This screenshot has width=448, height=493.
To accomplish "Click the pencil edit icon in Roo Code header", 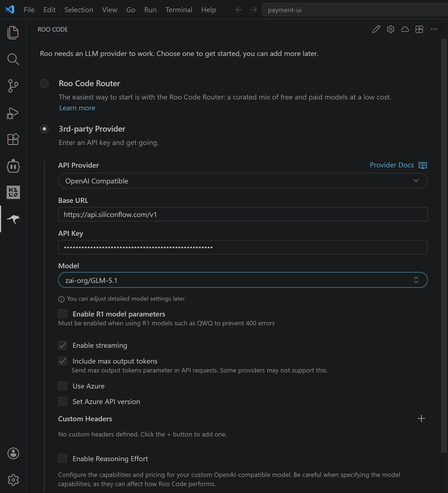I will coord(376,29).
